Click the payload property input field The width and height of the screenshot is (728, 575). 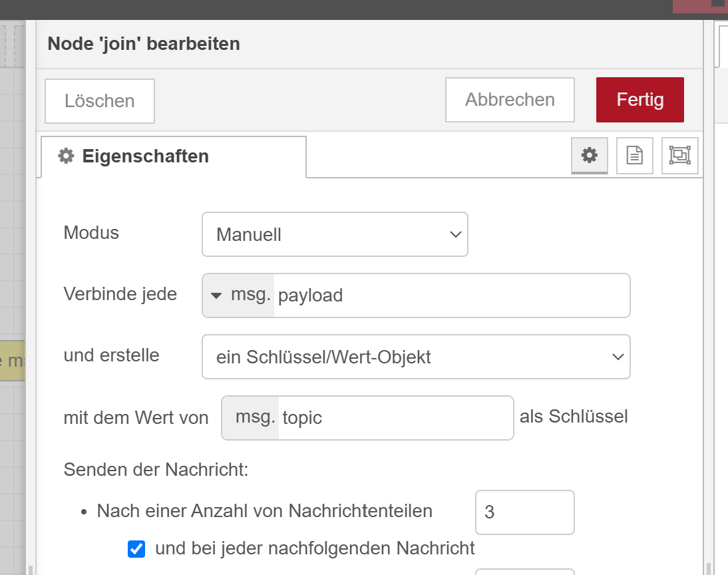[x=451, y=295]
